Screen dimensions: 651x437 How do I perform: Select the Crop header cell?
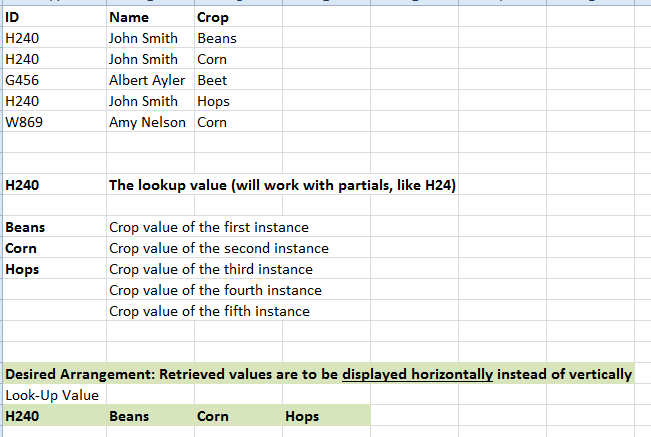[238, 17]
